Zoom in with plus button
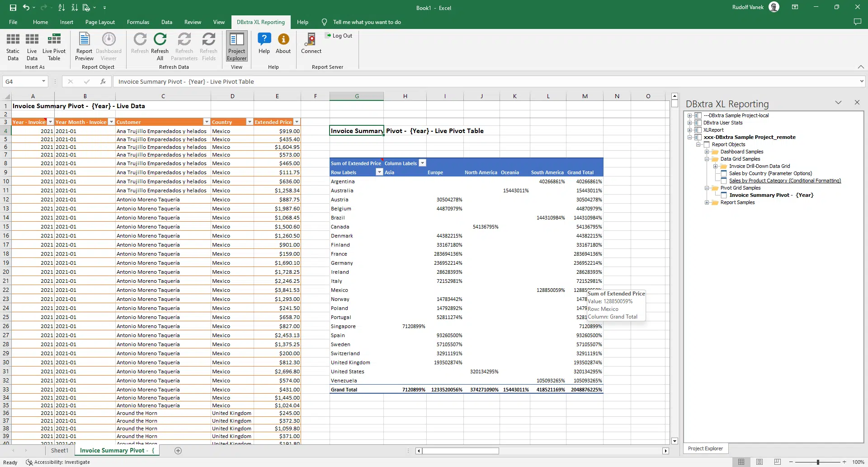Viewport: 868px width, 467px height. [844, 462]
